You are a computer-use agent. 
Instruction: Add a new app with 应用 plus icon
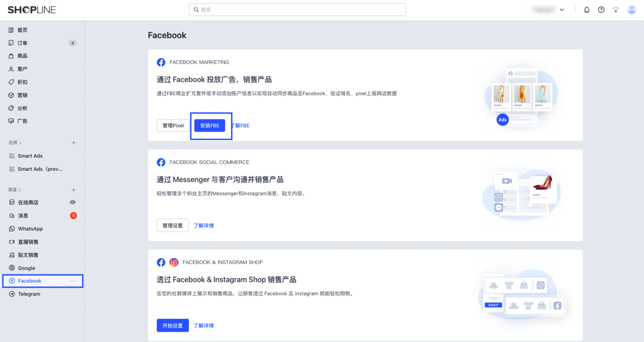coord(74,143)
